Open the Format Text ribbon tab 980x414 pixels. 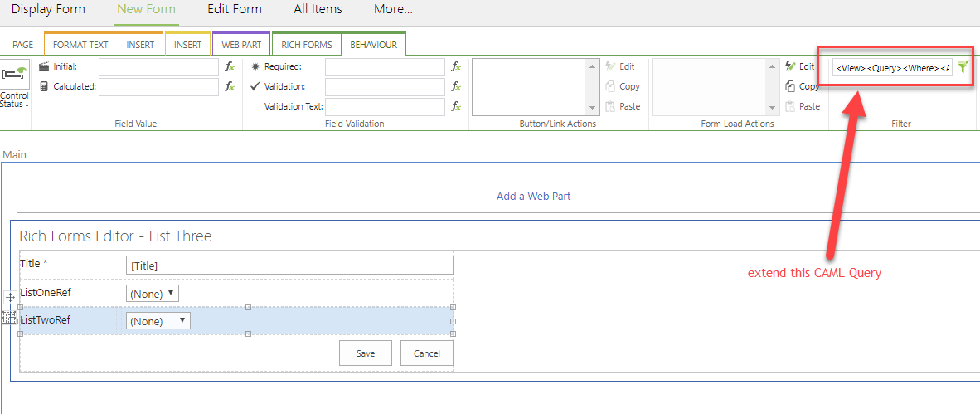[x=80, y=45]
